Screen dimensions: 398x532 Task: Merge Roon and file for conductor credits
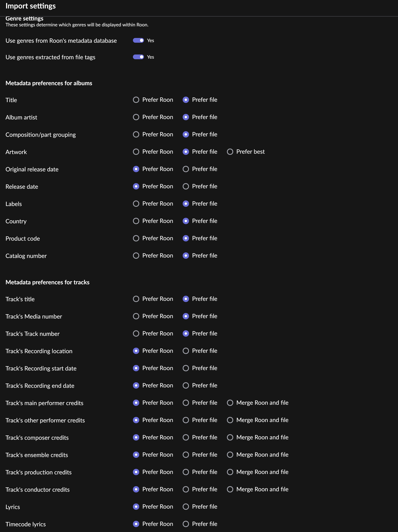pos(230,490)
